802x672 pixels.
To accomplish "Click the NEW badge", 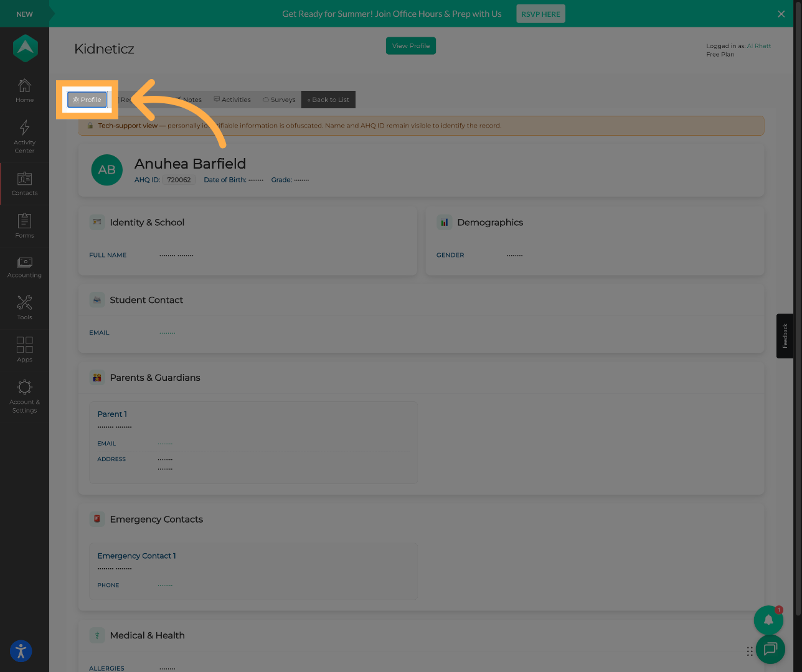I will click(x=24, y=14).
